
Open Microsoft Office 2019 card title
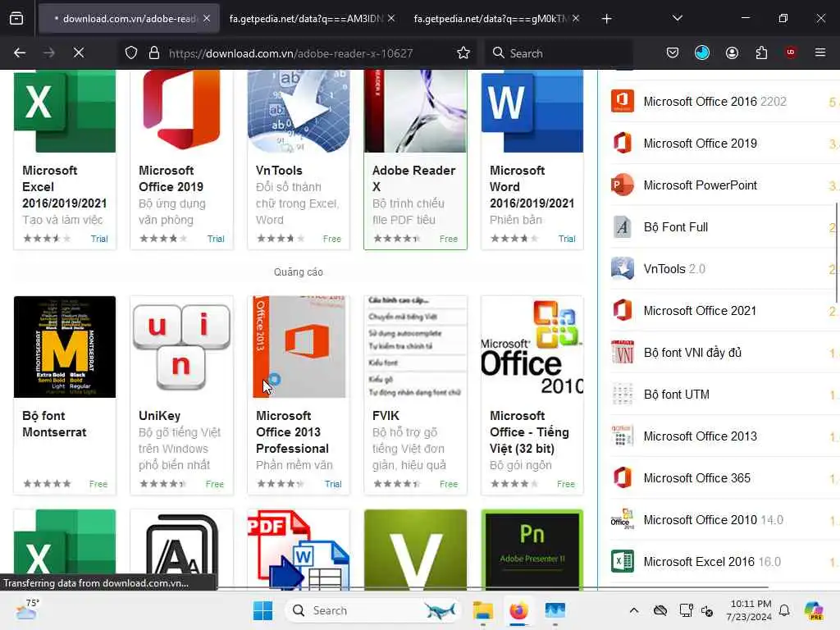tap(171, 178)
